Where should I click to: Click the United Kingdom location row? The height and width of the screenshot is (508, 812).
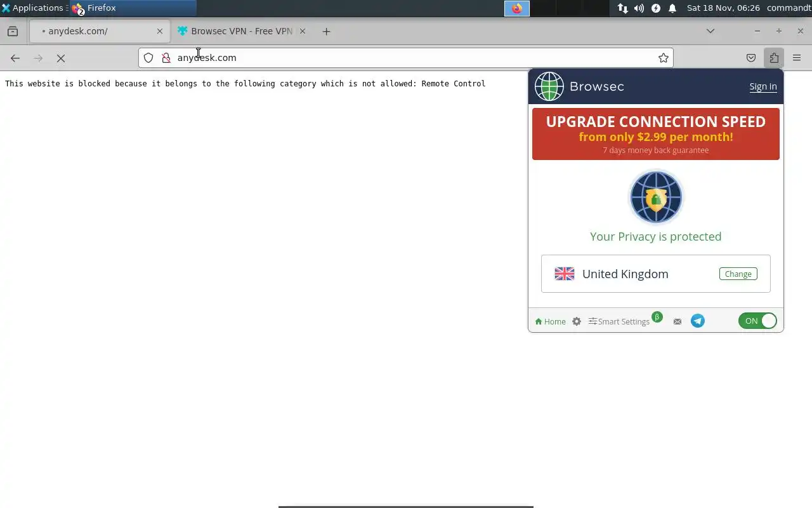(x=656, y=274)
